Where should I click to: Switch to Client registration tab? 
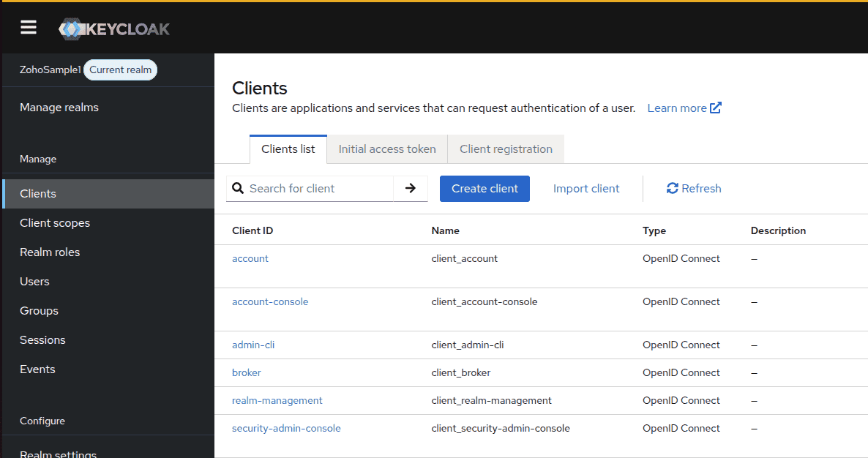click(506, 149)
